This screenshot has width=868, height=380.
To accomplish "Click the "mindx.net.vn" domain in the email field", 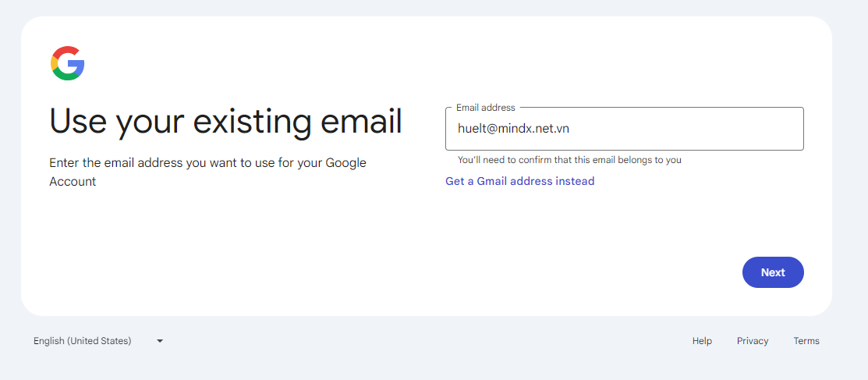I will (x=533, y=129).
